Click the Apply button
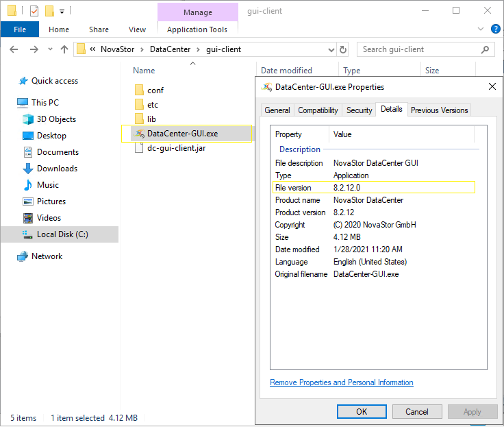The height and width of the screenshot is (427, 504). (x=473, y=411)
